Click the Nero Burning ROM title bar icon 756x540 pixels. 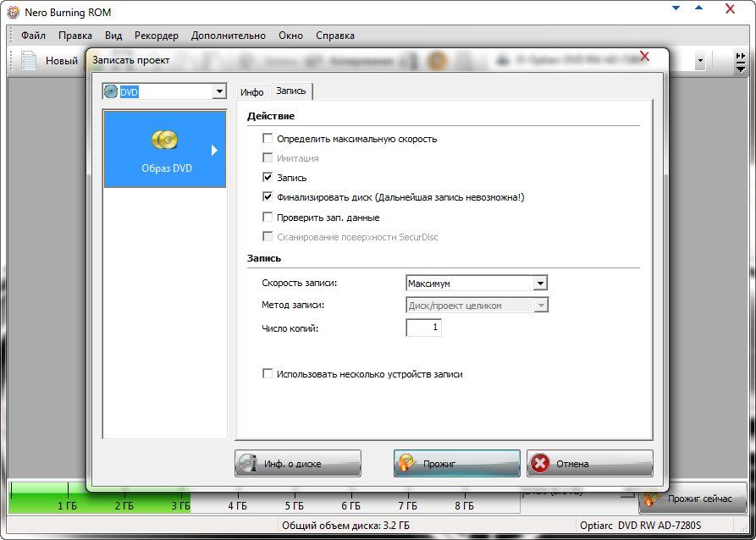pyautogui.click(x=13, y=12)
